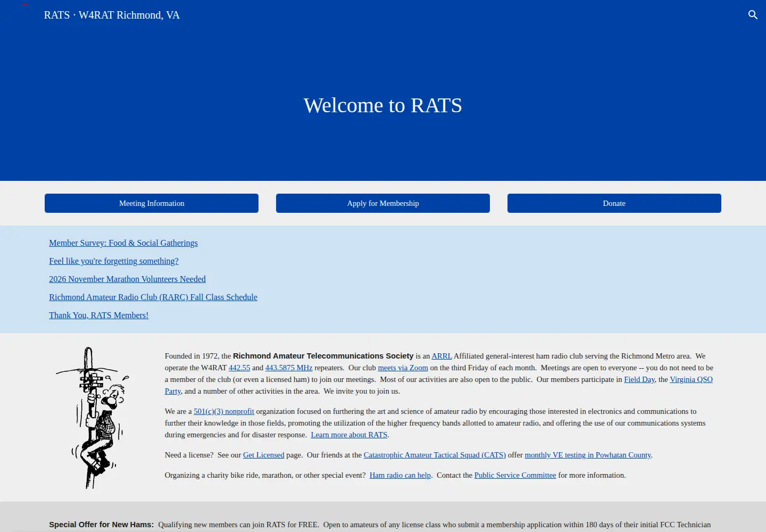Screen dimensions: 766x532
Task: Open the Field Day link
Action: coord(639,379)
